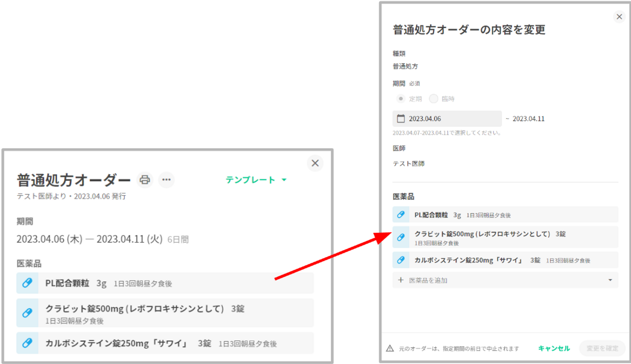
Task: Close the 内容を変更 edit dialog
Action: click(x=619, y=17)
